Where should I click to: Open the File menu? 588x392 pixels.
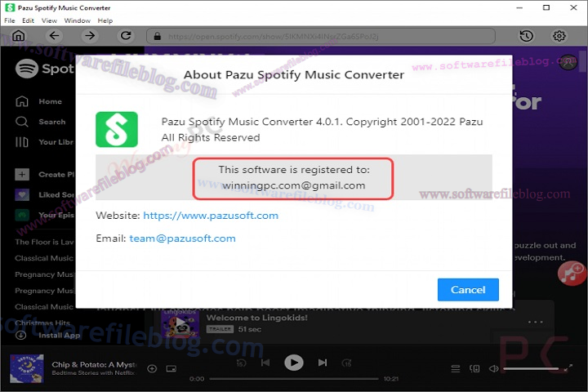pyautogui.click(x=10, y=20)
